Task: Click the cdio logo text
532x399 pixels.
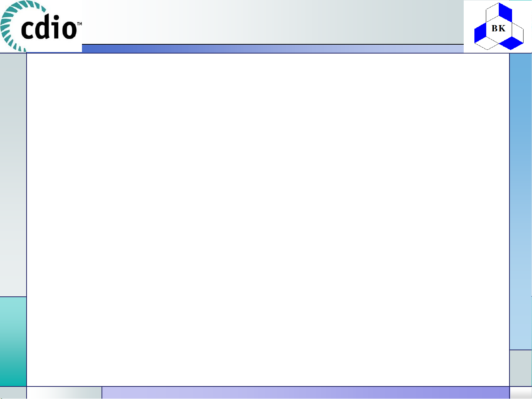Action: (49, 28)
